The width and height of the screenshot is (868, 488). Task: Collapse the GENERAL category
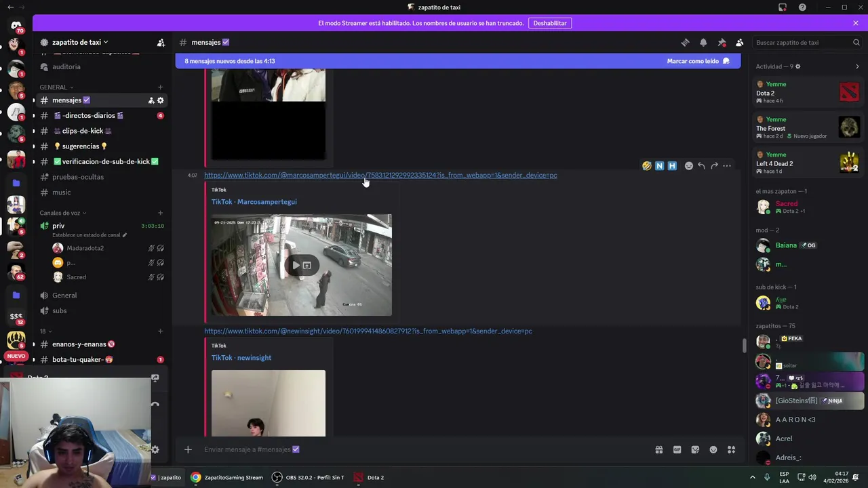click(56, 87)
